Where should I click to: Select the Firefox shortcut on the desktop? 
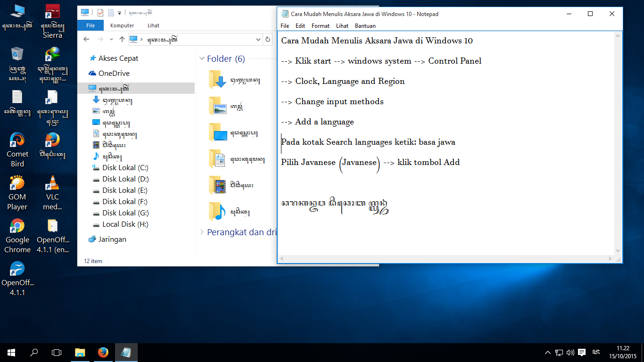[x=52, y=145]
